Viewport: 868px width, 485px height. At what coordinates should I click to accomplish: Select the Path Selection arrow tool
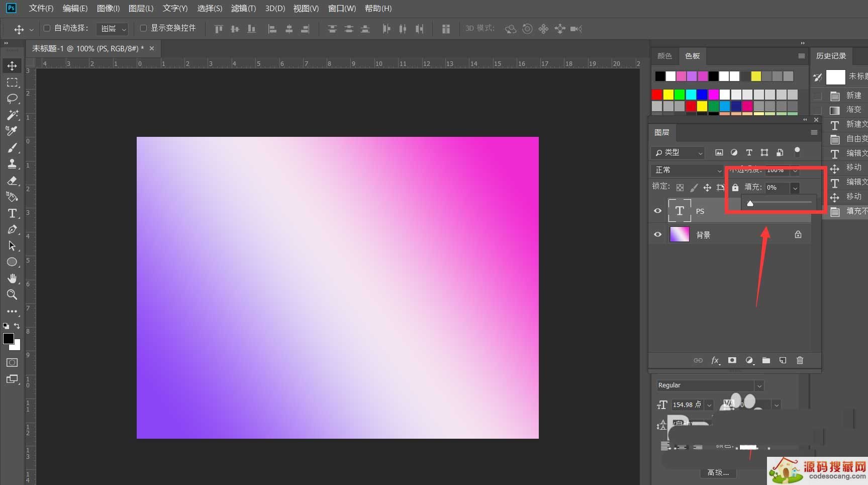tap(12, 246)
